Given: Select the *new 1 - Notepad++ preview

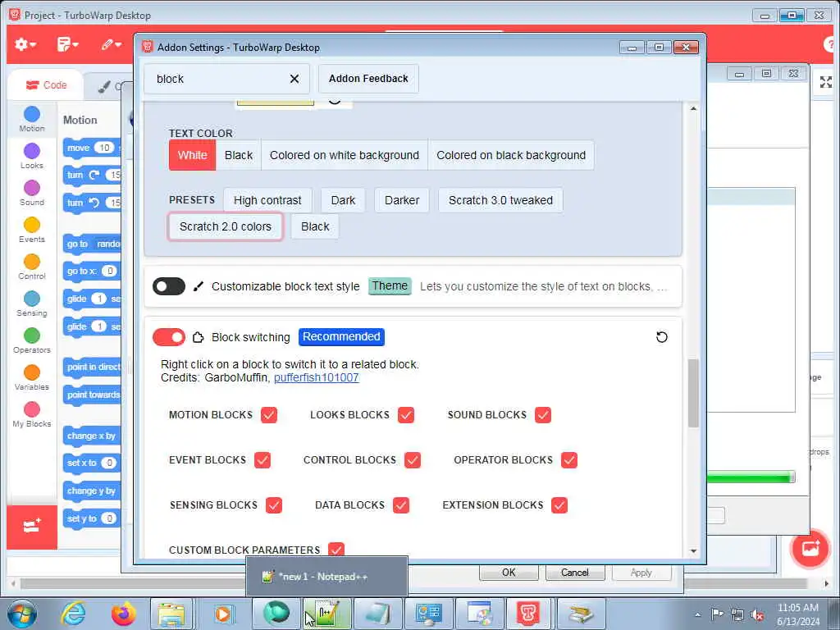Looking at the screenshot, I should pos(326,577).
